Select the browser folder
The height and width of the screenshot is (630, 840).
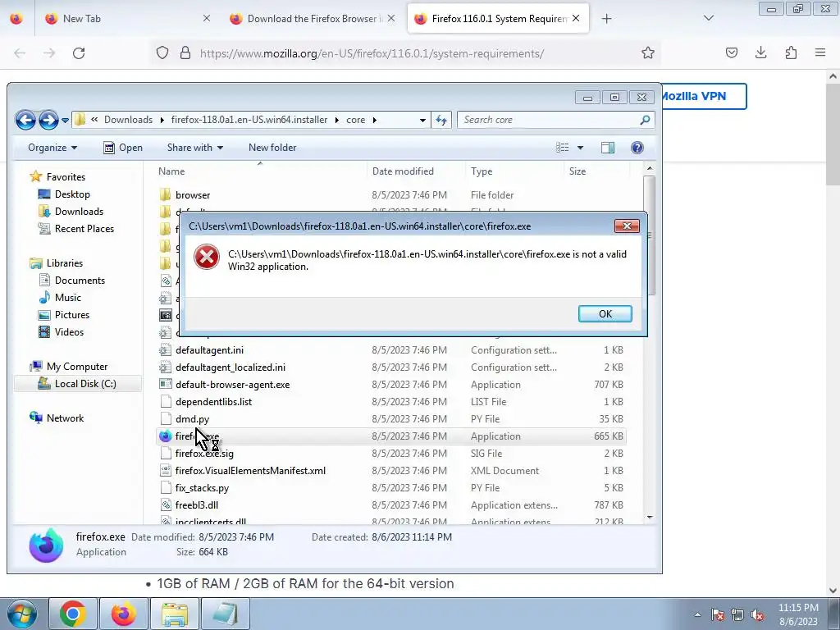coord(192,195)
